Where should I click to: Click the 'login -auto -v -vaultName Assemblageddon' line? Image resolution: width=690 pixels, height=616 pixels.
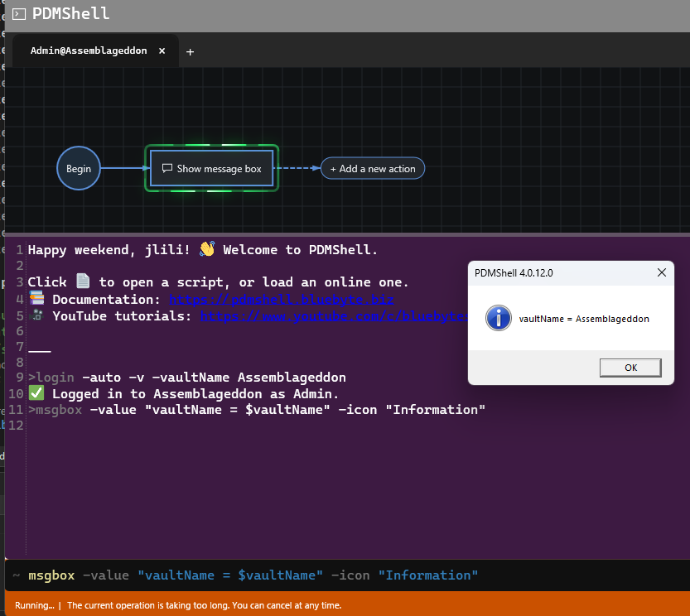[x=187, y=378]
